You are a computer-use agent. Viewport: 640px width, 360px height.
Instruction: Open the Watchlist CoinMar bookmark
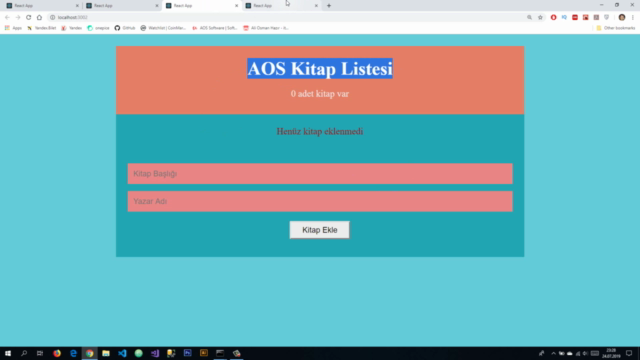tap(163, 28)
